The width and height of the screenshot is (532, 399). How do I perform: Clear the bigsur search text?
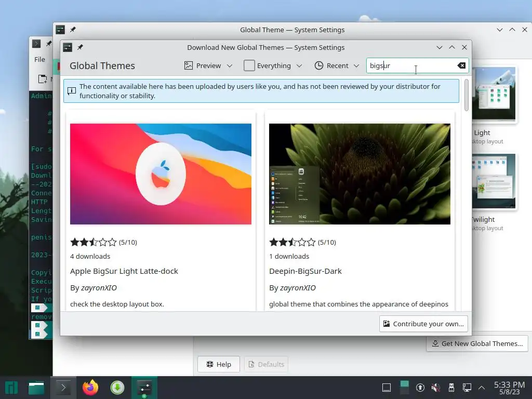click(x=461, y=65)
